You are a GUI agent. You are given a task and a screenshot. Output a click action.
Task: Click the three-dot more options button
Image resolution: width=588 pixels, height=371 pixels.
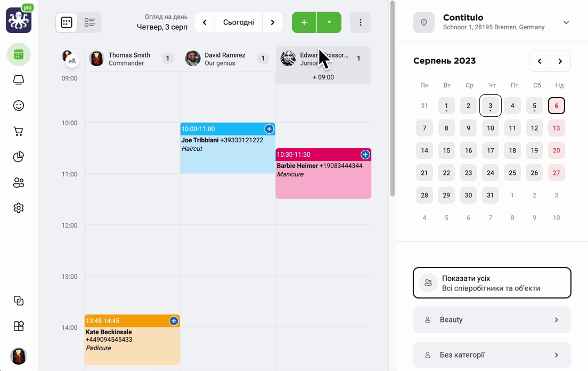tap(361, 22)
